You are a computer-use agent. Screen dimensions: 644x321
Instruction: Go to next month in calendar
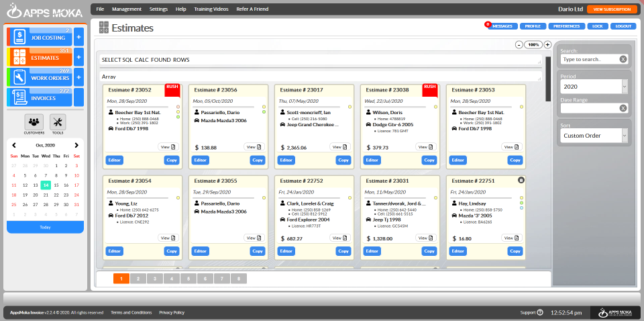[x=76, y=145]
